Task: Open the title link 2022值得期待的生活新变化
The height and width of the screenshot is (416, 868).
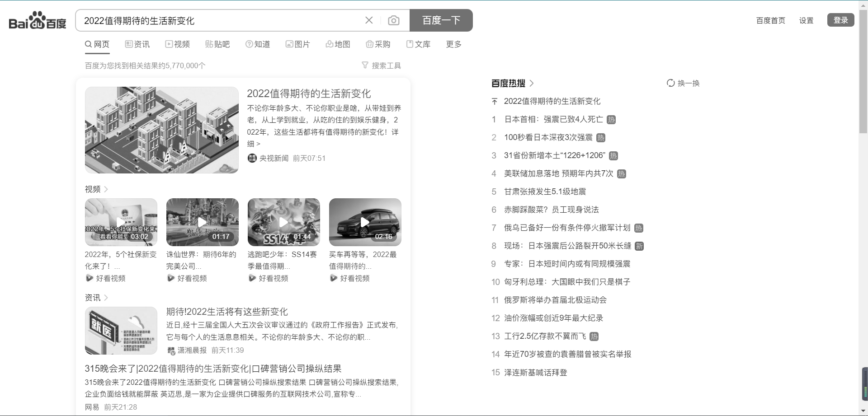Action: pyautogui.click(x=309, y=93)
